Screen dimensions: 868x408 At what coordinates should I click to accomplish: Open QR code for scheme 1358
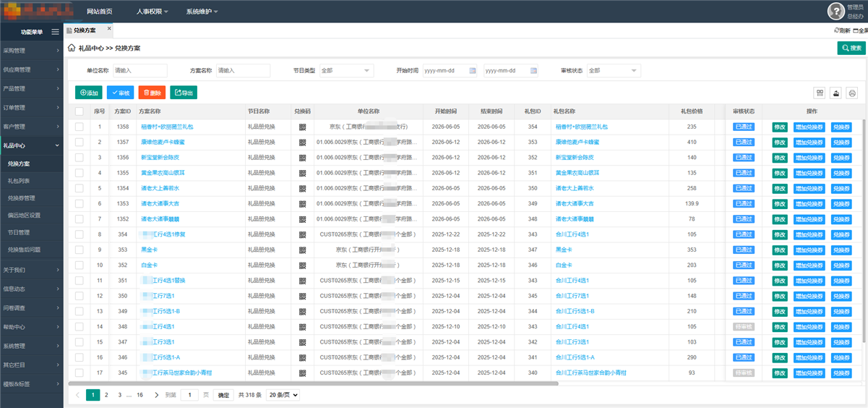pos(303,127)
